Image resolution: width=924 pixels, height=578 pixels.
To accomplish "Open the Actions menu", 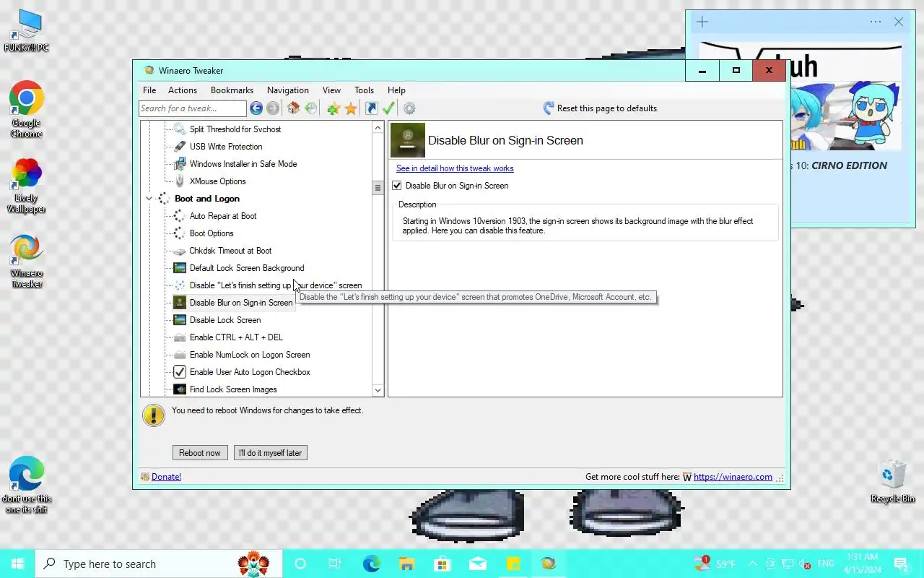I will click(183, 90).
